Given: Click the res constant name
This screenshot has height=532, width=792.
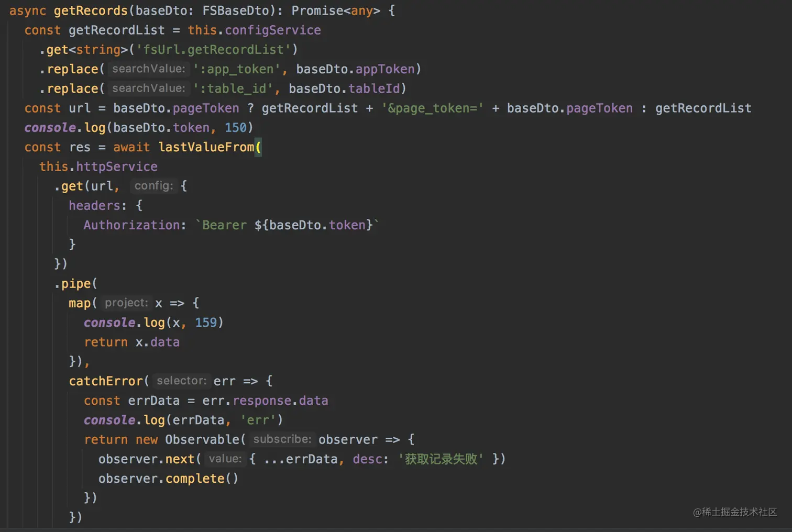Looking at the screenshot, I should click(x=80, y=147).
